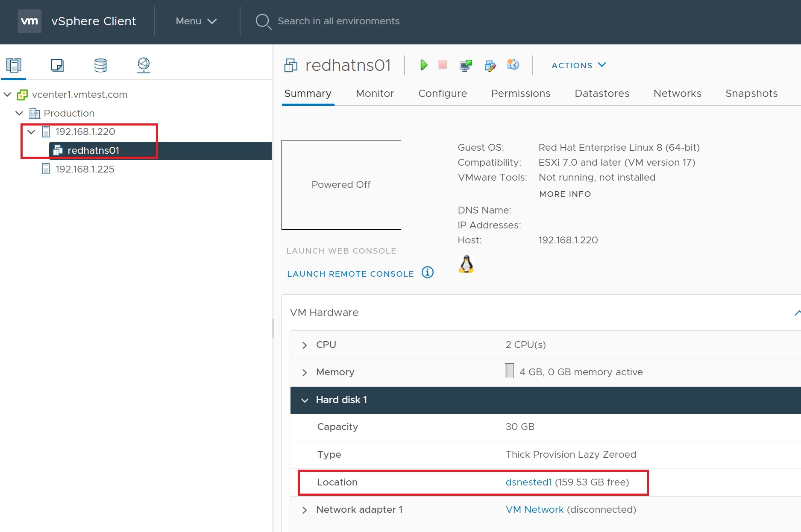Screen dimensions: 801x532
Task: Click the search in all environments field
Action: (x=338, y=21)
